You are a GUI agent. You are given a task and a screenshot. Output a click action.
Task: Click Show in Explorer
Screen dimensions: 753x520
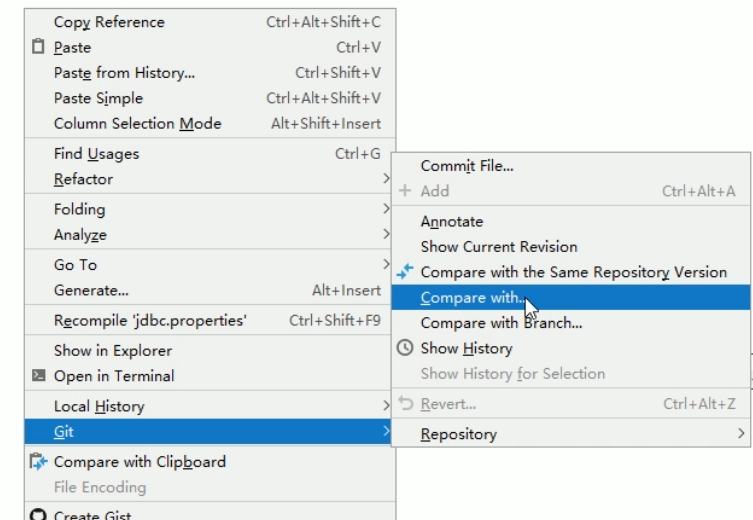(x=112, y=351)
